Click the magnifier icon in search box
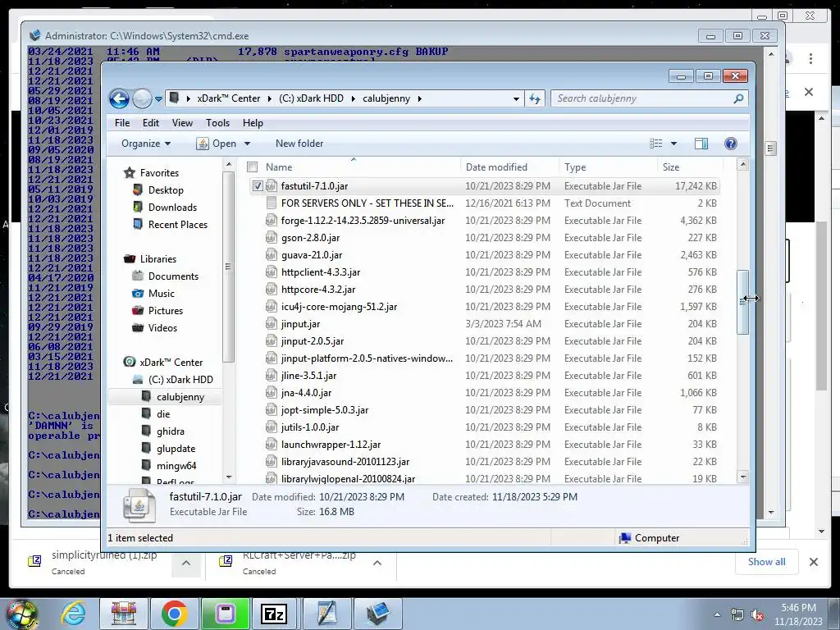This screenshot has width=840, height=630. [x=738, y=98]
